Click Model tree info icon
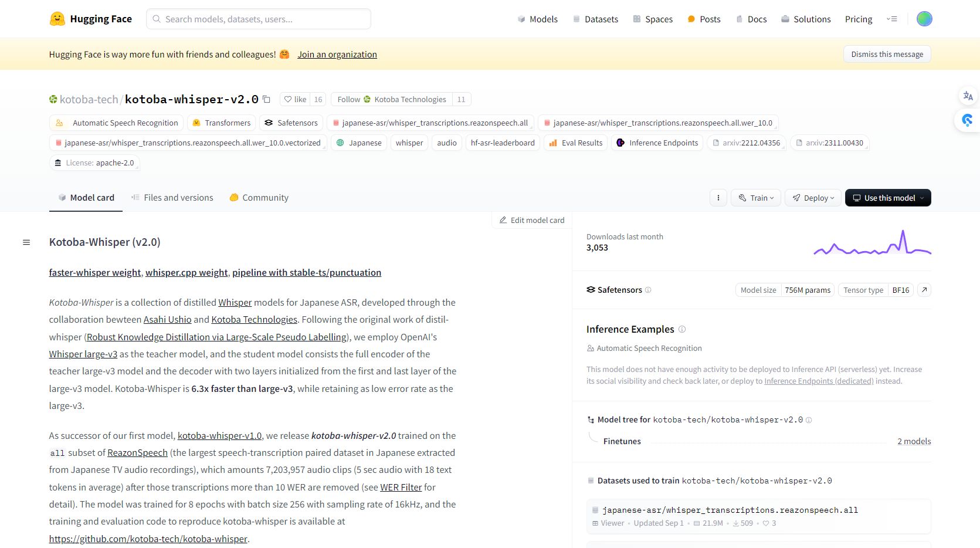Viewport: 980px width, 548px height. [x=809, y=420]
